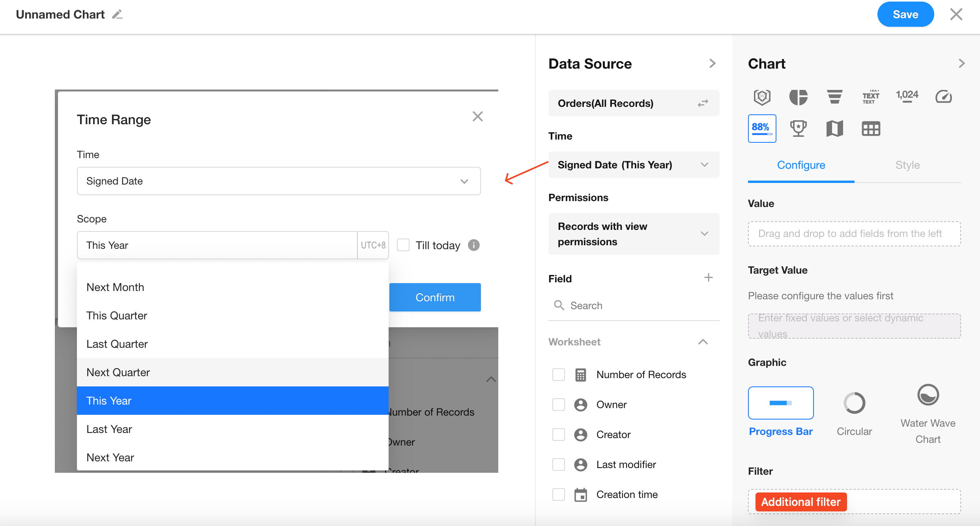Save the chart
Image resolution: width=980 pixels, height=526 pixels.
coord(905,15)
